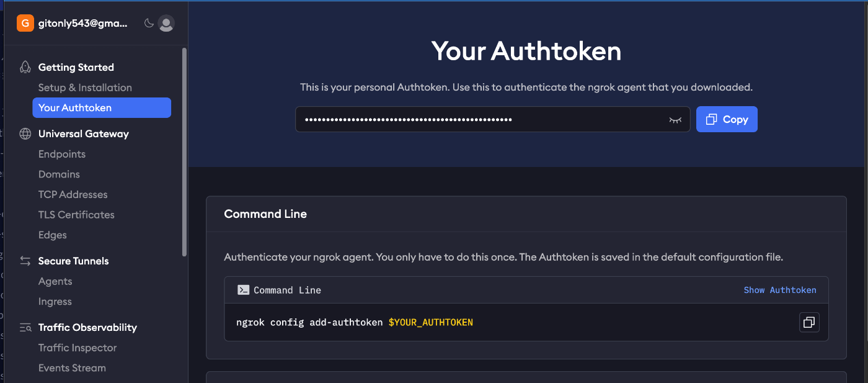Image resolution: width=868 pixels, height=383 pixels.
Task: Open TLS Certificates section
Action: [76, 215]
